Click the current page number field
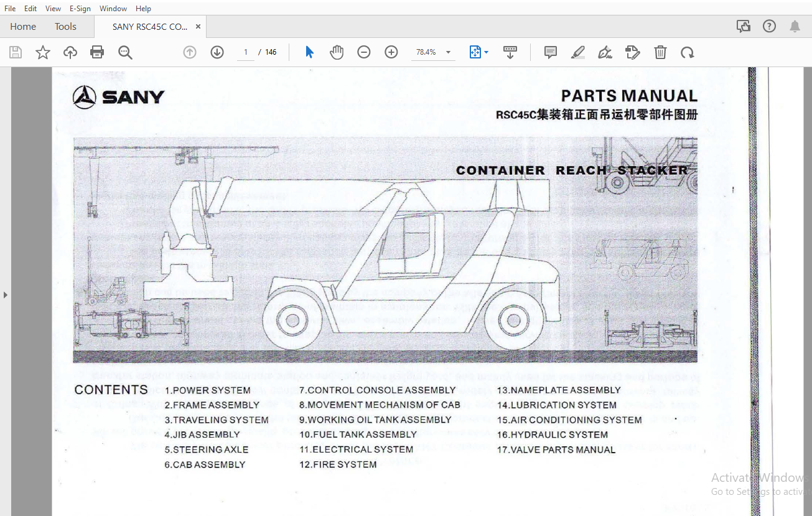Image resolution: width=812 pixels, height=516 pixels. coord(246,52)
